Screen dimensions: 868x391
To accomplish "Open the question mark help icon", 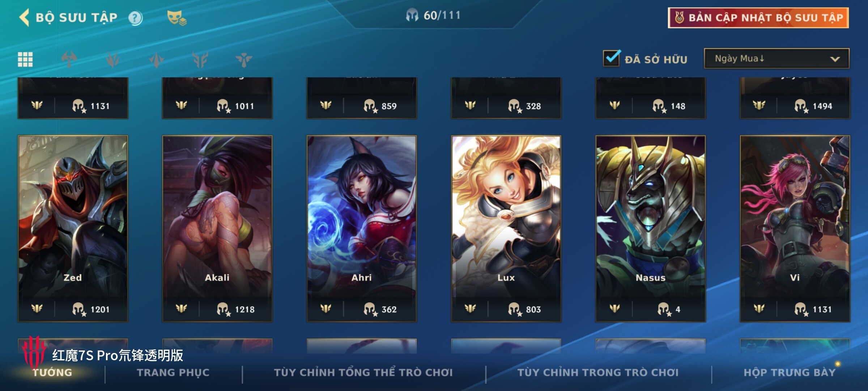I will click(136, 18).
